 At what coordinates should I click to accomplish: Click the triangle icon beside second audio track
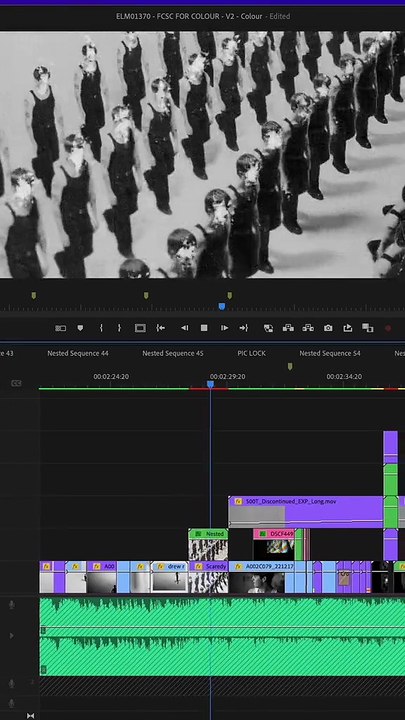[12, 636]
